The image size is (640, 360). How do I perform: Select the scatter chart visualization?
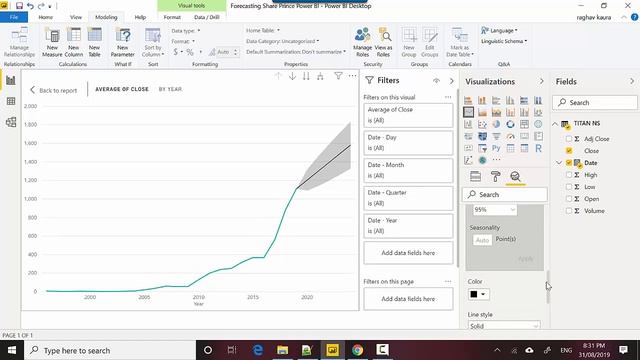tap(482, 124)
